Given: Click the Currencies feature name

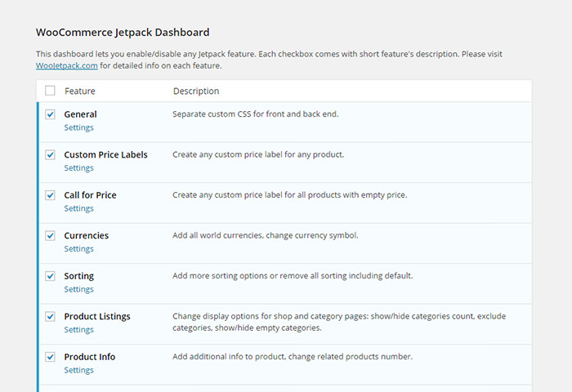Looking at the screenshot, I should [87, 235].
